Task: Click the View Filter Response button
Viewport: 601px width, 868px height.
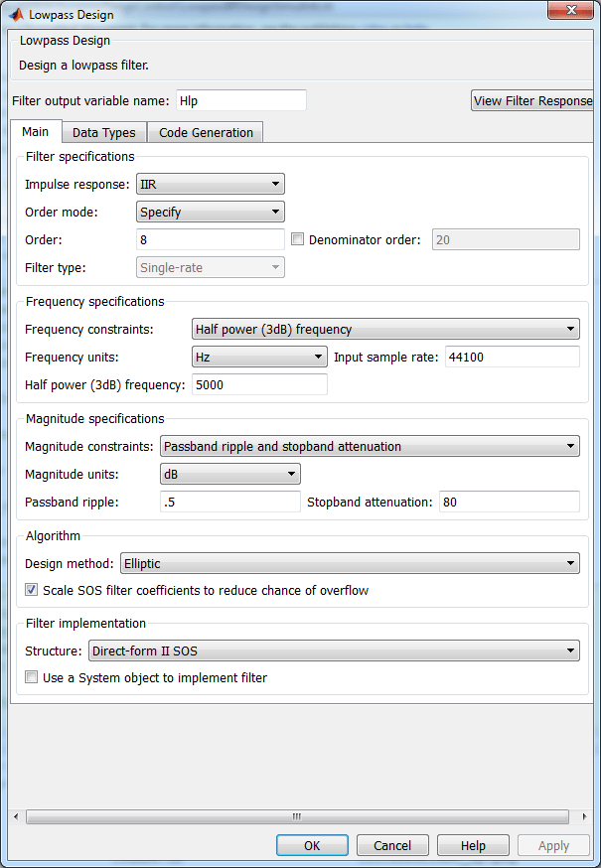Action: (x=532, y=100)
